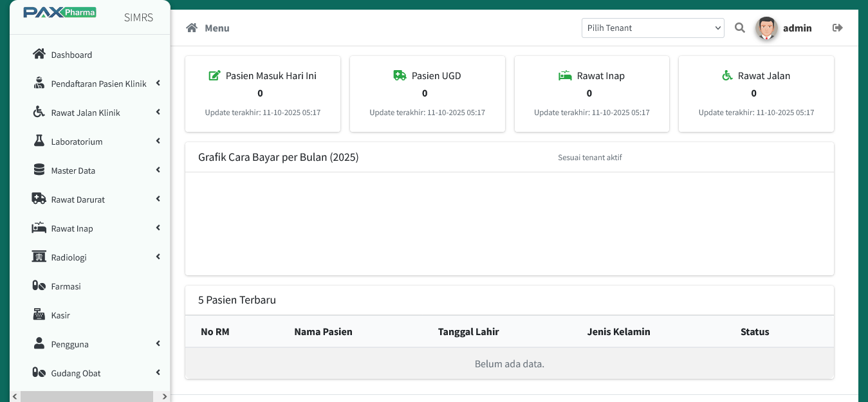The width and height of the screenshot is (868, 402).
Task: Click the Menu home link in header
Action: click(208, 28)
